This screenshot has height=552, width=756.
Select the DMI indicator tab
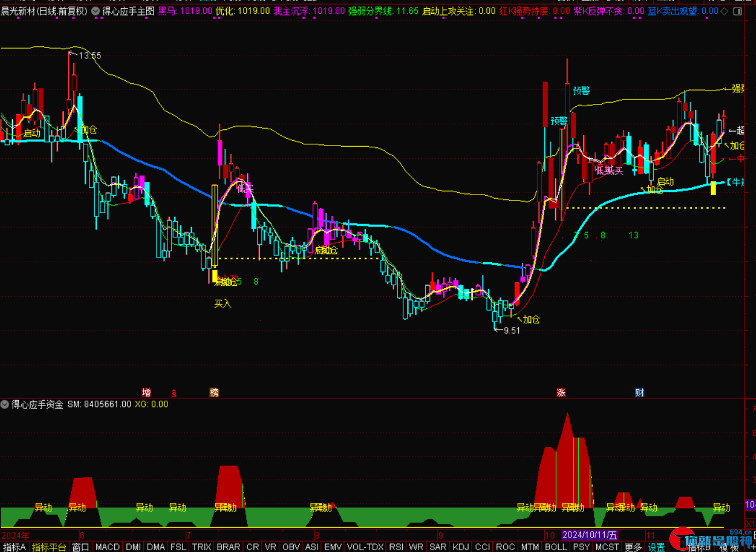pyautogui.click(x=133, y=547)
